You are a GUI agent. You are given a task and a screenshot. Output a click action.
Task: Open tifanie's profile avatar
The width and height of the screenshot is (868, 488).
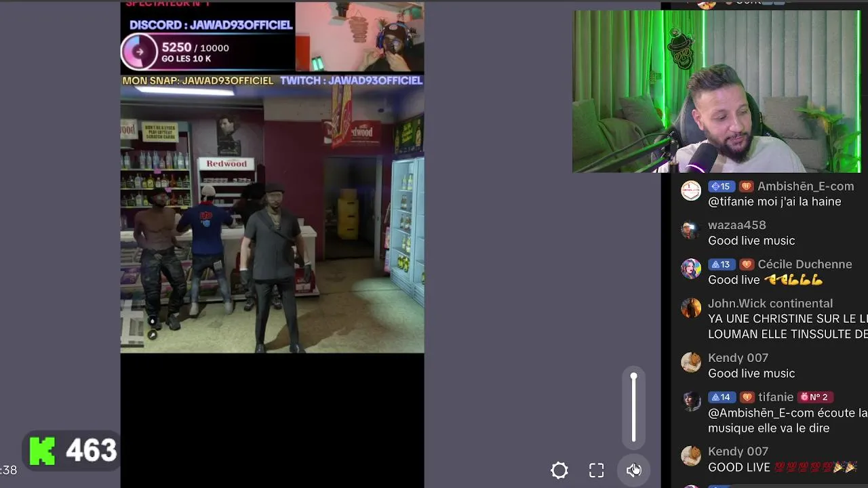click(x=691, y=402)
